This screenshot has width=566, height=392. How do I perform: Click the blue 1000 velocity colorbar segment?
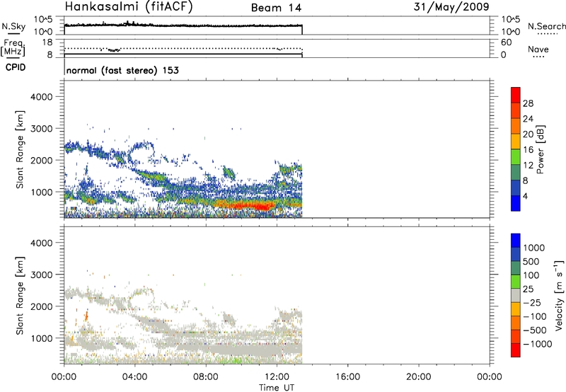[x=516, y=241]
